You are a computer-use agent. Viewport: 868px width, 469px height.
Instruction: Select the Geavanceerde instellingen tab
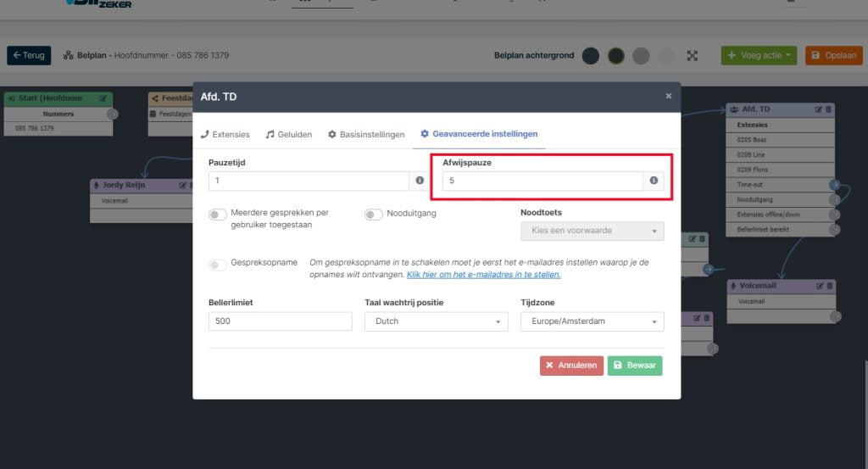479,134
